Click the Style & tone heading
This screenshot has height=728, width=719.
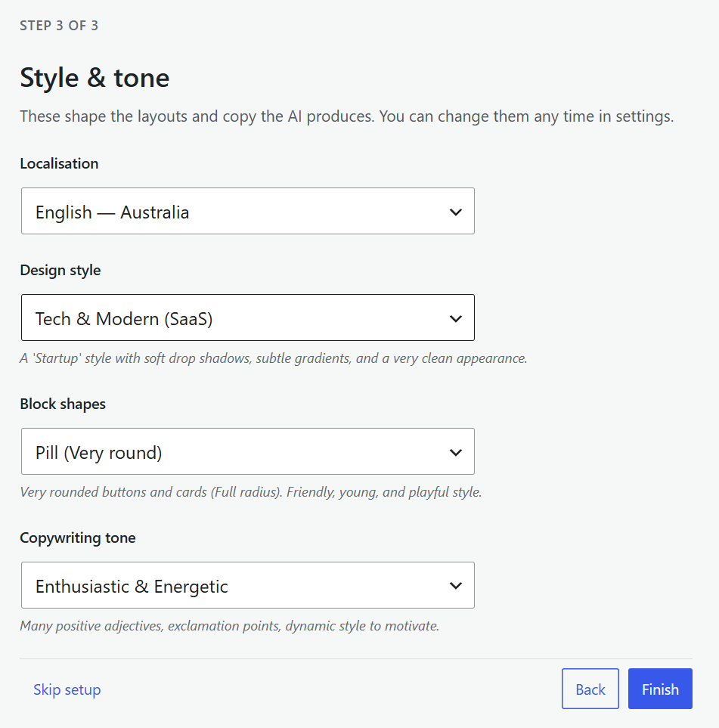click(x=95, y=78)
